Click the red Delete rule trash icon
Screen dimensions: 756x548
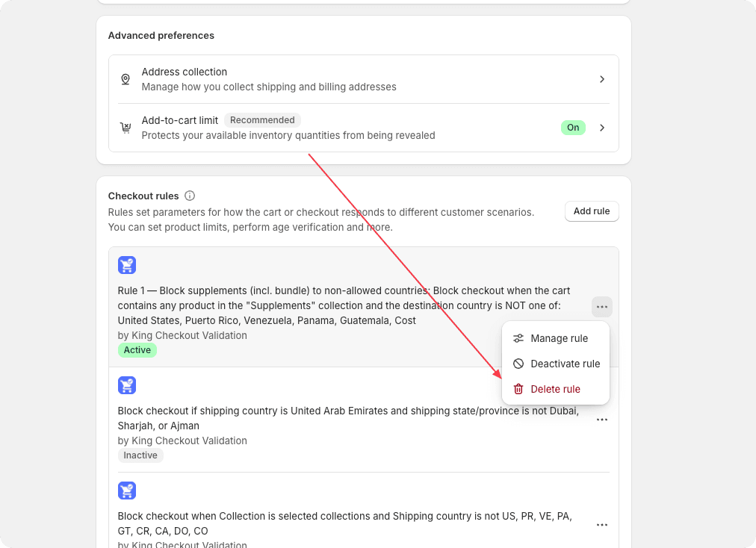point(518,390)
